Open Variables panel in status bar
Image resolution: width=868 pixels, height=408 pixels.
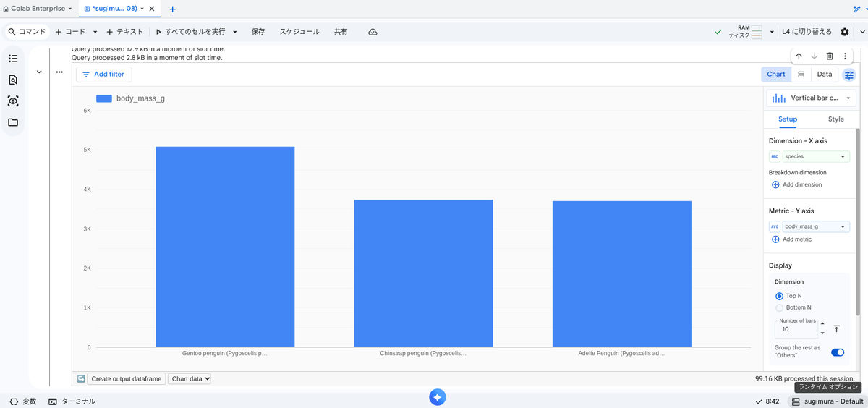point(22,401)
